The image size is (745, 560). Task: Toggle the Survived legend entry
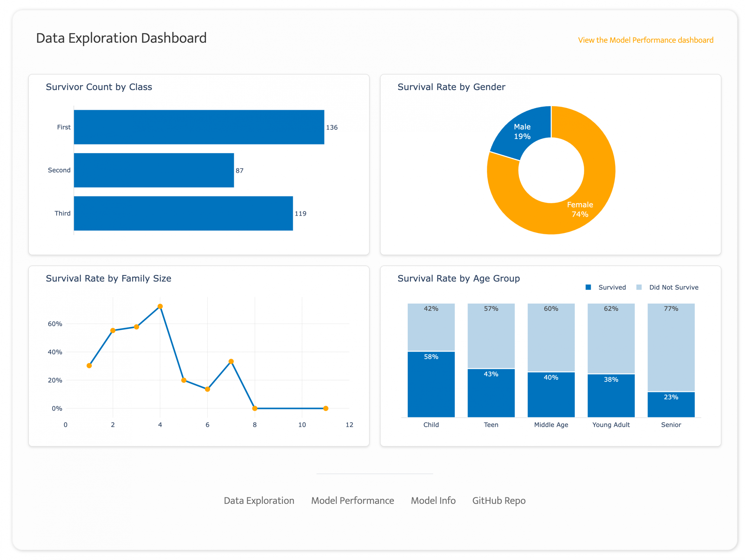(x=612, y=287)
